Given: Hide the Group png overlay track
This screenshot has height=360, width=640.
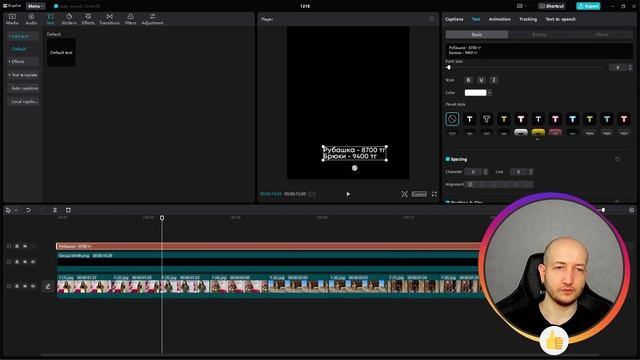Looking at the screenshot, I should click(x=25, y=262).
